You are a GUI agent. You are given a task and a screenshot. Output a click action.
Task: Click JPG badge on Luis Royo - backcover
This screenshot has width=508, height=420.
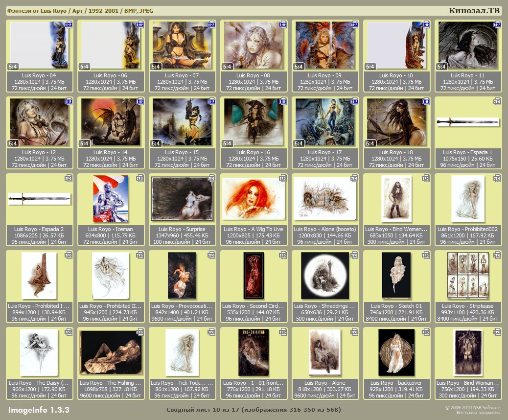426,332
